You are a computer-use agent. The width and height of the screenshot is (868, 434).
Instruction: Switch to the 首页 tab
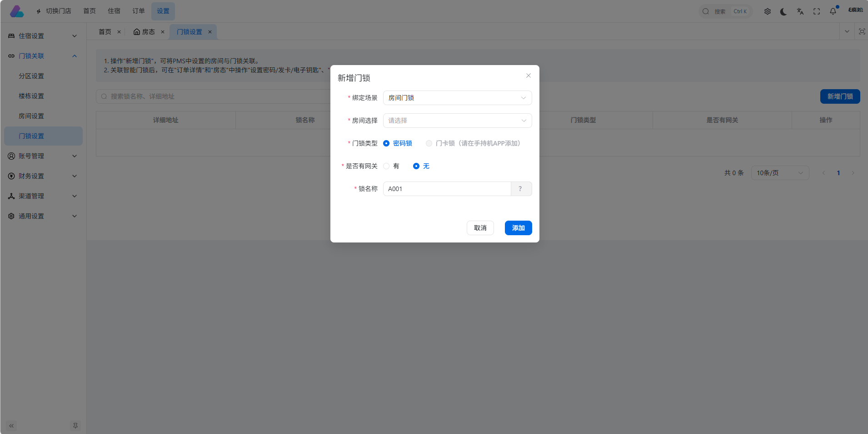[x=104, y=31]
